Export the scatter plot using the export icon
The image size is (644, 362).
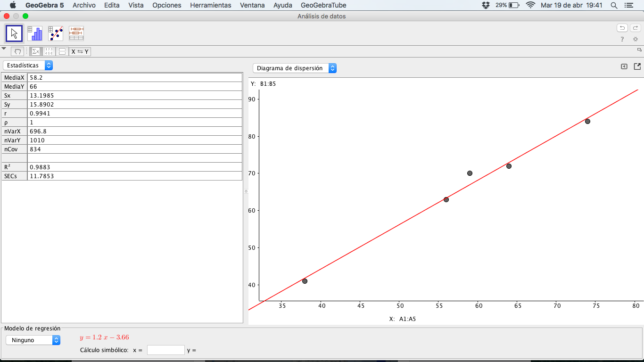point(637,67)
